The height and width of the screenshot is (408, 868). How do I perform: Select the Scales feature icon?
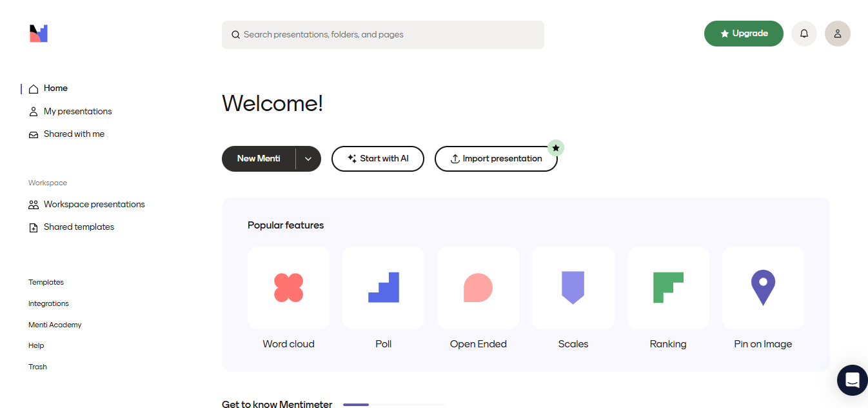(x=573, y=288)
